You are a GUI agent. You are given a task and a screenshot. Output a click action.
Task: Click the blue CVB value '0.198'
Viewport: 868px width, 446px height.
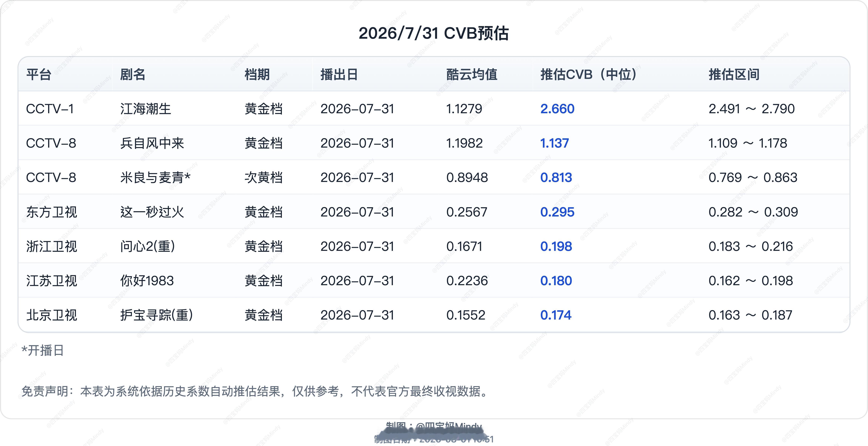click(x=556, y=246)
